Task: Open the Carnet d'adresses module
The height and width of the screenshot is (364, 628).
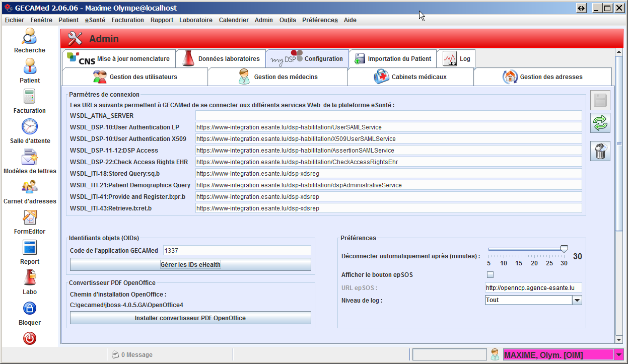Action: [29, 187]
